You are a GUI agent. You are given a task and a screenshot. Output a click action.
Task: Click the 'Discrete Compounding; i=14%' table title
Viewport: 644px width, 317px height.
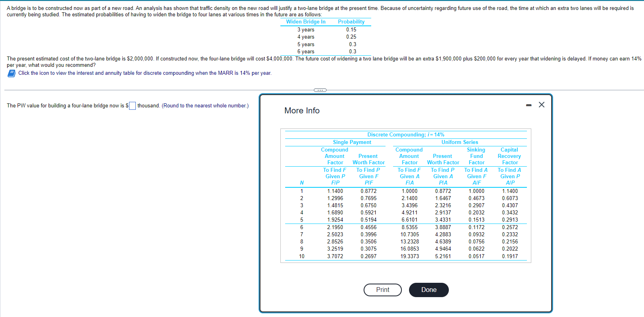coord(406,135)
